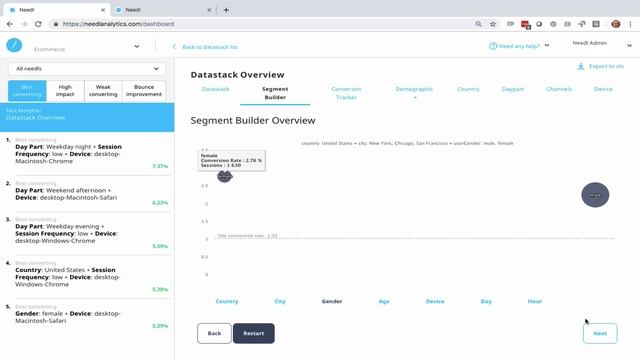The height and width of the screenshot is (360, 640).
Task: Select the Gender segment step
Action: pyautogui.click(x=332, y=301)
